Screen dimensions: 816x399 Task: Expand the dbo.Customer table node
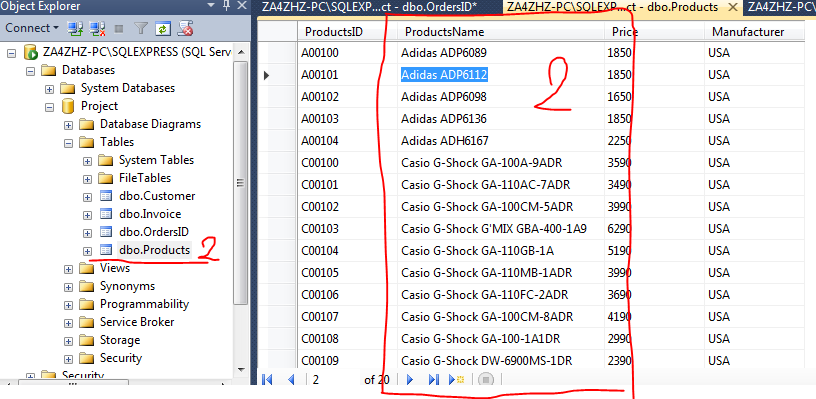pyautogui.click(x=87, y=197)
